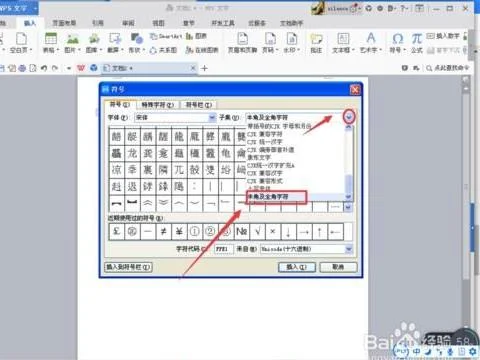Select down arrow ↓ in recent symbols
The image size is (480, 360).
click(x=288, y=231)
